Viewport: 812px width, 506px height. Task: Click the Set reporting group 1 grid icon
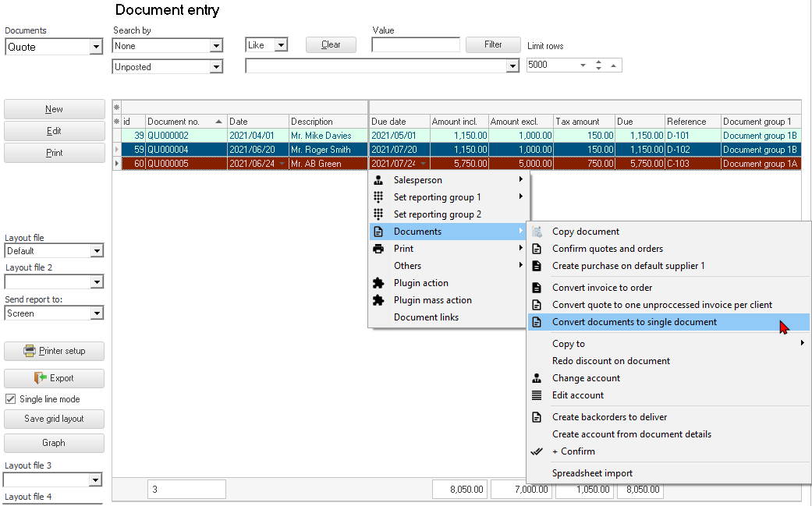coord(378,197)
